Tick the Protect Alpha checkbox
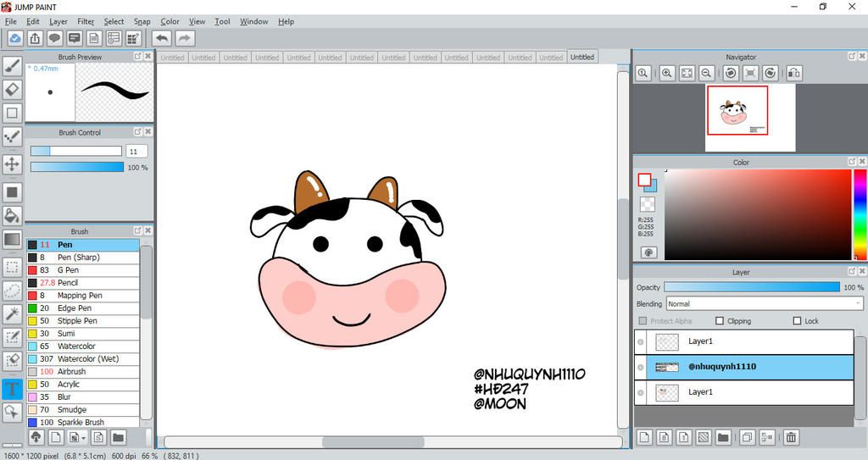This screenshot has width=868, height=460. (643, 321)
